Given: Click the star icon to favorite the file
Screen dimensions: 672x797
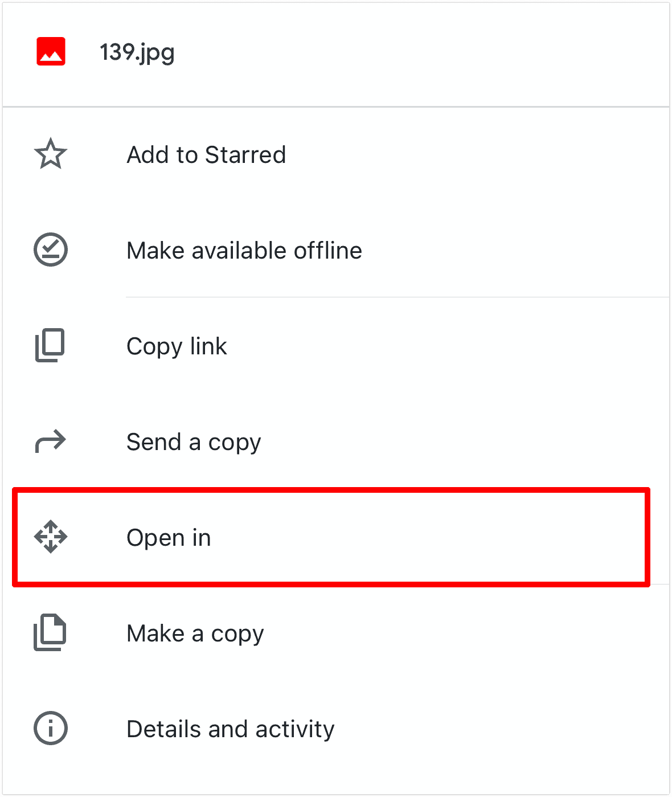Looking at the screenshot, I should click(x=51, y=153).
